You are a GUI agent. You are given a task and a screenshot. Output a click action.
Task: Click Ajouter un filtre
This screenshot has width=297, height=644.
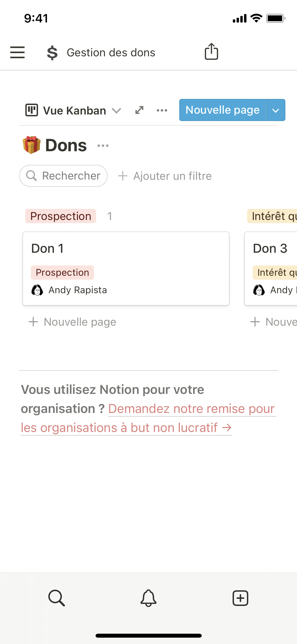click(165, 176)
